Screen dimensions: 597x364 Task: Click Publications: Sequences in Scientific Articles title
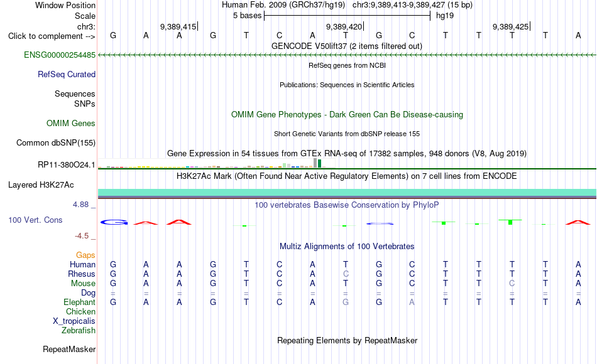pos(347,85)
